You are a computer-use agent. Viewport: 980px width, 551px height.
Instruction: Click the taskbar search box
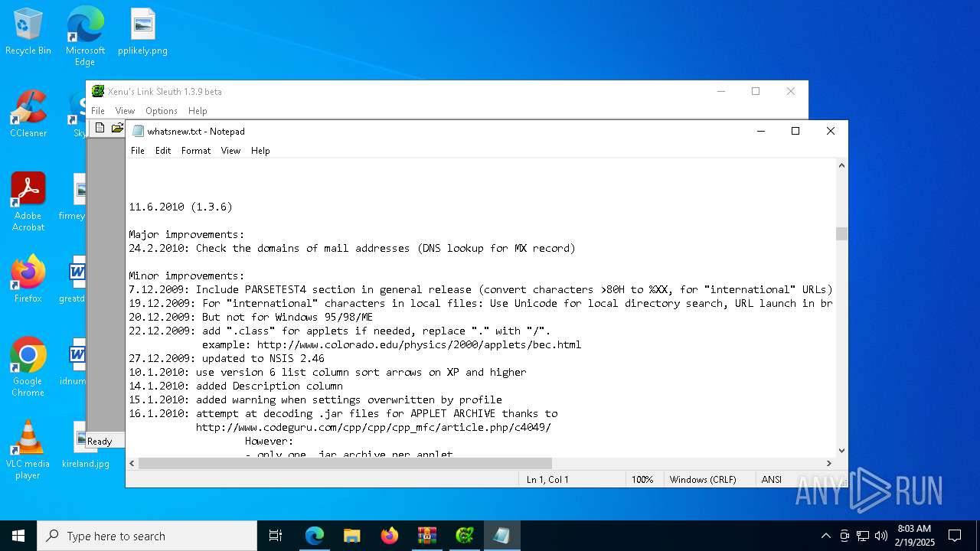click(147, 536)
